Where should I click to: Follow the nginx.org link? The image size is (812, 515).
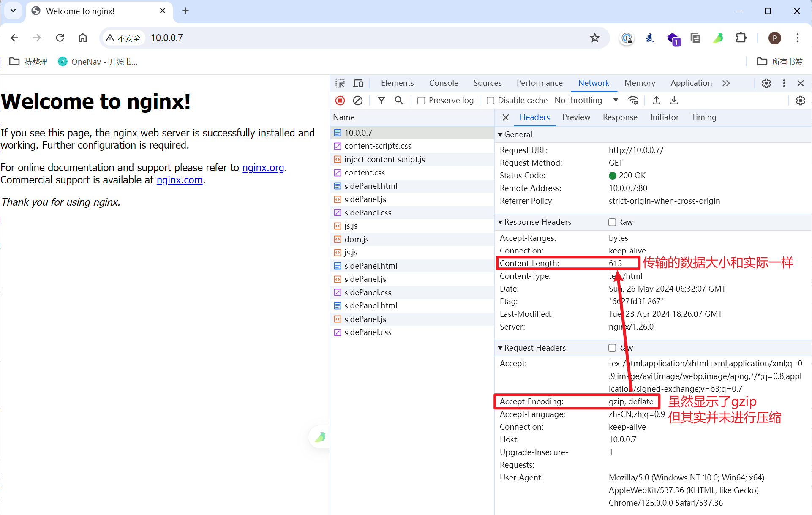coord(263,168)
